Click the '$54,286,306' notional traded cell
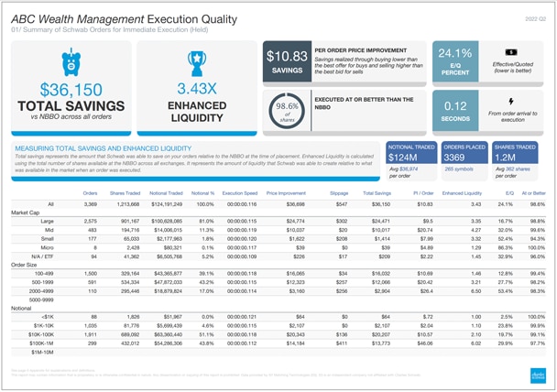Screen dimensions: 557x392 (168, 343)
